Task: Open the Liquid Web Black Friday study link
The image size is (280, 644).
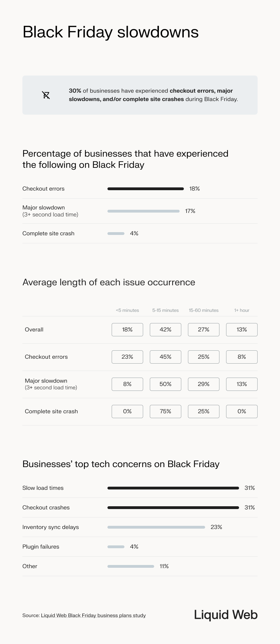Action: [x=93, y=615]
